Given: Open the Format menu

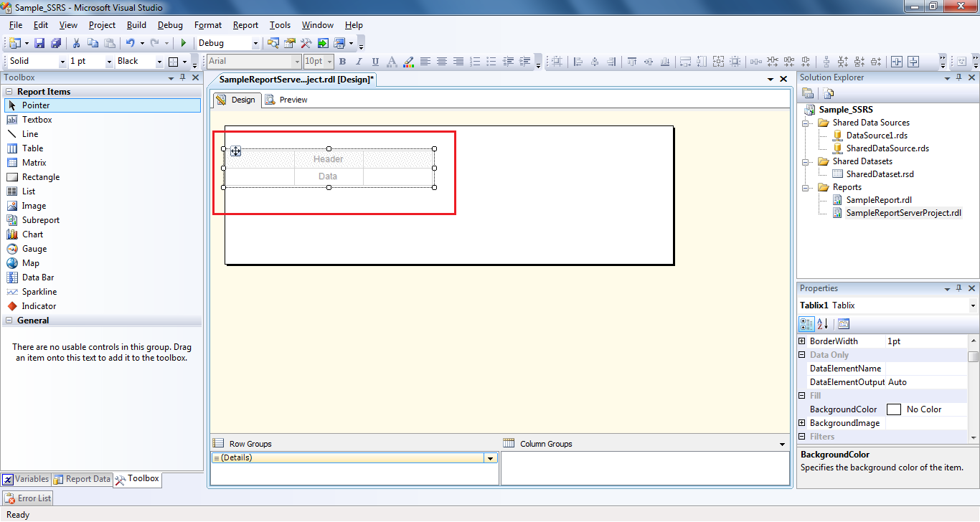Looking at the screenshot, I should (x=208, y=25).
